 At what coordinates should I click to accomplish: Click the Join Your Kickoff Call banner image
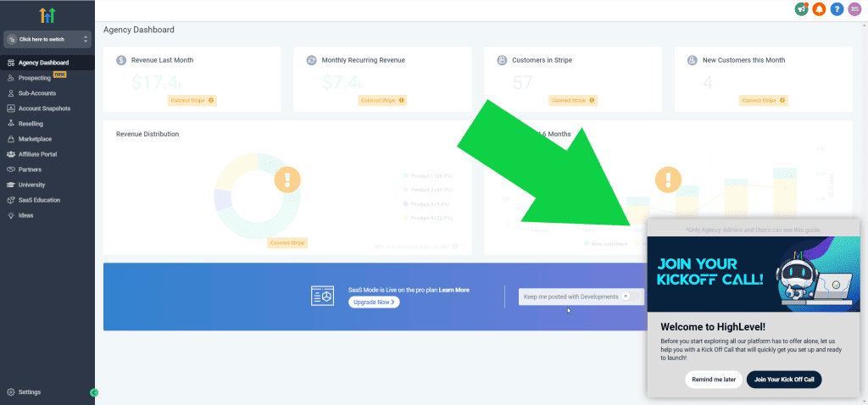[754, 275]
